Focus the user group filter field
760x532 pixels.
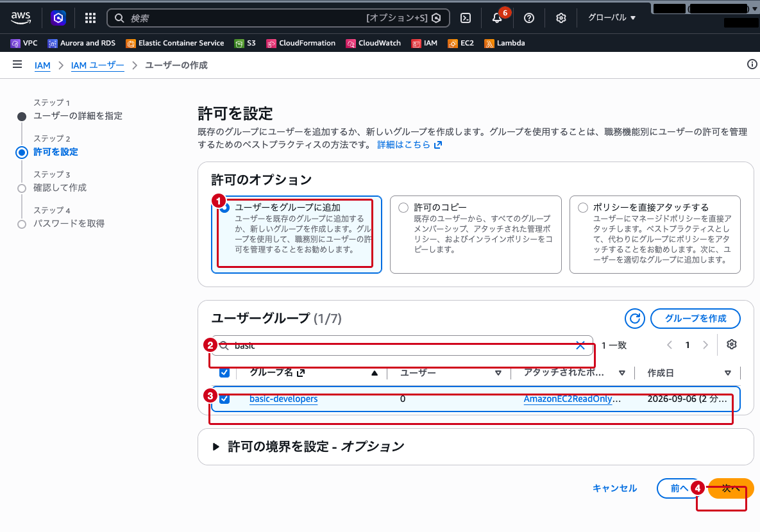(x=402, y=345)
